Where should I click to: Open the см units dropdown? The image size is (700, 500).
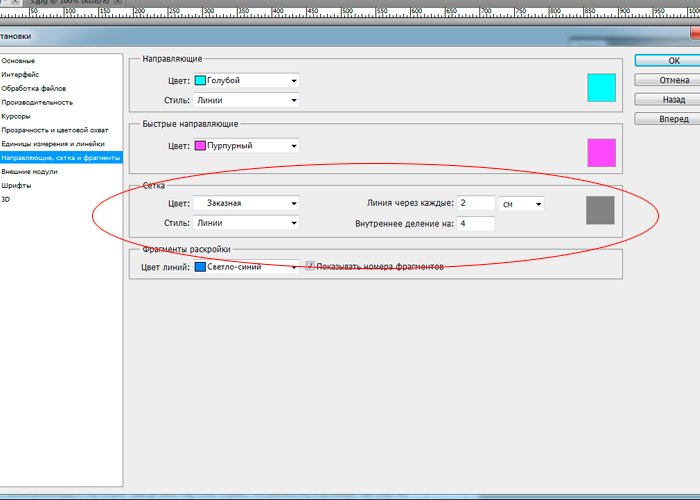(x=521, y=204)
